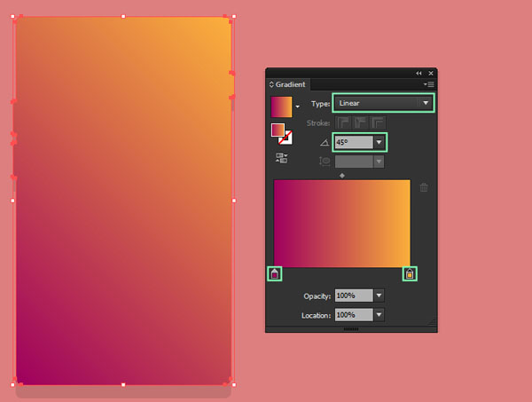Apply gradient along stroke option
The height and width of the screenshot is (402, 532).
tap(360, 122)
